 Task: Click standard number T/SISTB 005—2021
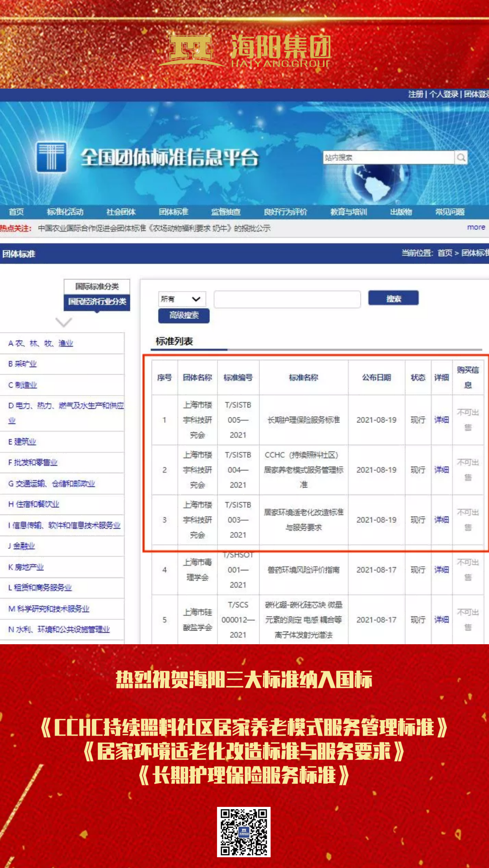tap(238, 420)
